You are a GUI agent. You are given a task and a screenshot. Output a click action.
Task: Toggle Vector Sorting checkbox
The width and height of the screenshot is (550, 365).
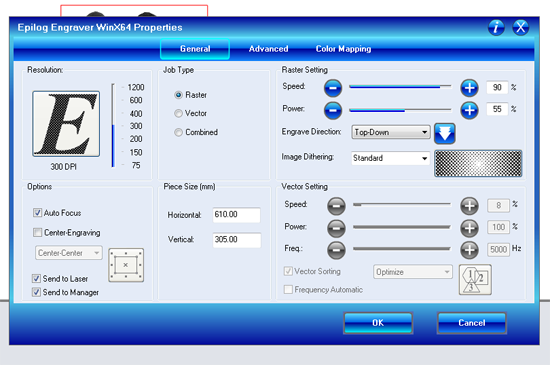point(288,271)
